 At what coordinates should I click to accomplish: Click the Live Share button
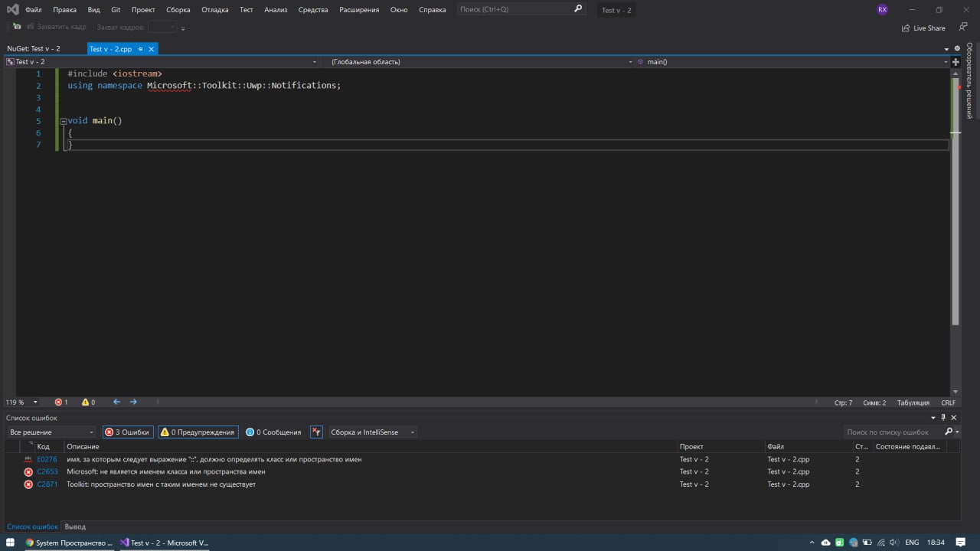pos(923,28)
